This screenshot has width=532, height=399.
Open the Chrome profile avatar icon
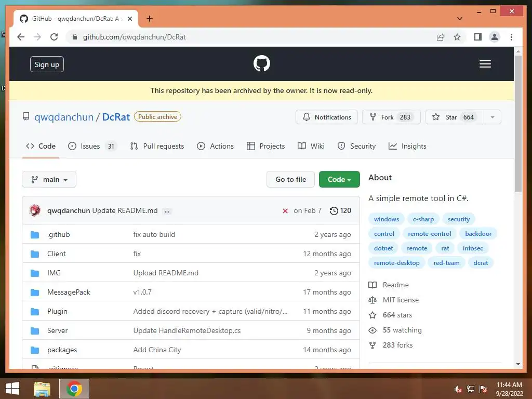click(495, 37)
